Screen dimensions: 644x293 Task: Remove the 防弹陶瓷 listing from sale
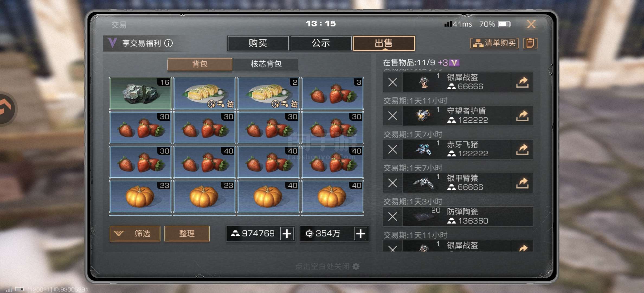pos(392,217)
